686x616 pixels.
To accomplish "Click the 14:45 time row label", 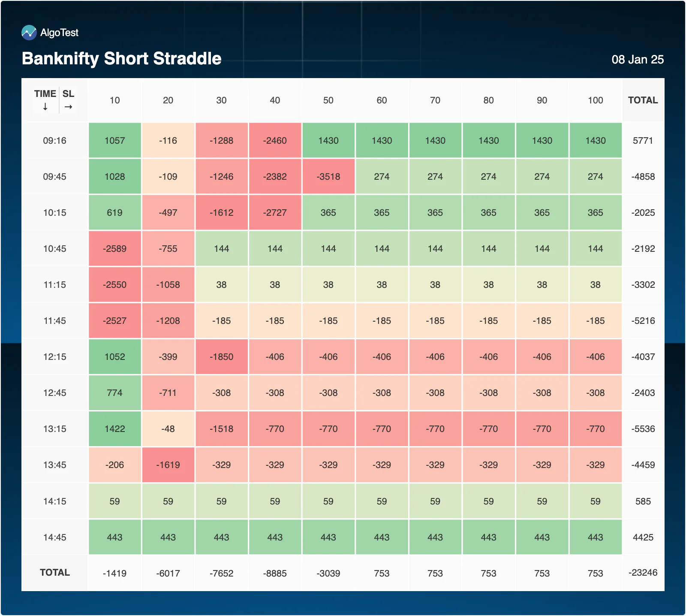I will tap(54, 537).
